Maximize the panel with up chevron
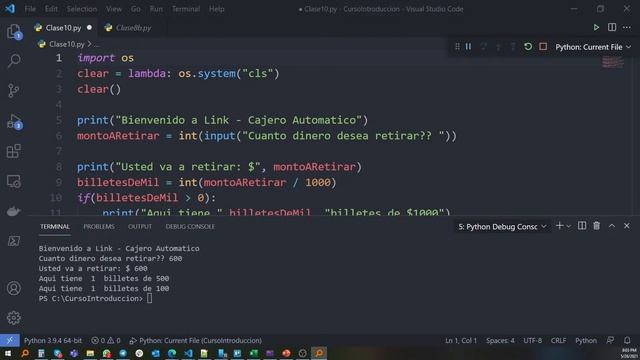Image resolution: width=640 pixels, height=360 pixels. (x=611, y=226)
